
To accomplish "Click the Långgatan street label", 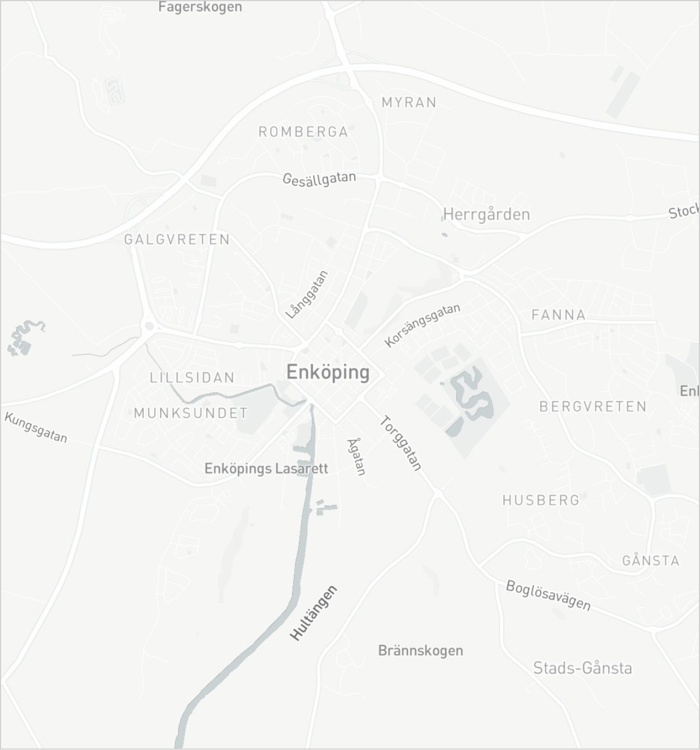I will tap(307, 295).
